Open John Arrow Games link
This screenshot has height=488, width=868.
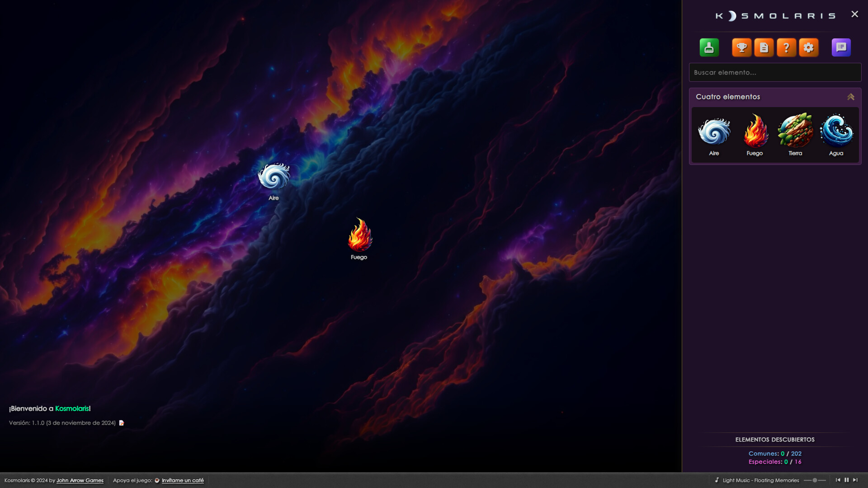point(80,480)
